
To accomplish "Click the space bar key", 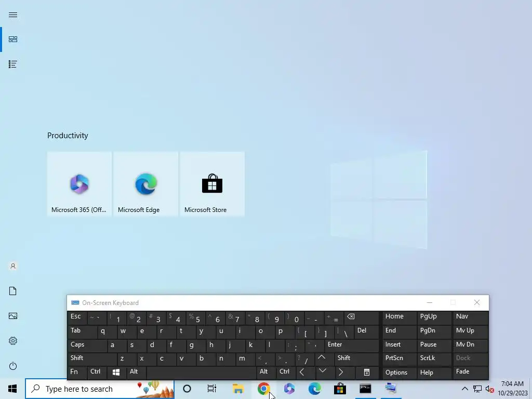I will point(202,373).
